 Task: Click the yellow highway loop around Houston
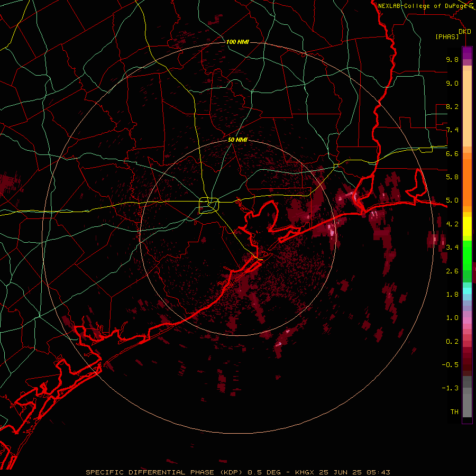coord(209,206)
